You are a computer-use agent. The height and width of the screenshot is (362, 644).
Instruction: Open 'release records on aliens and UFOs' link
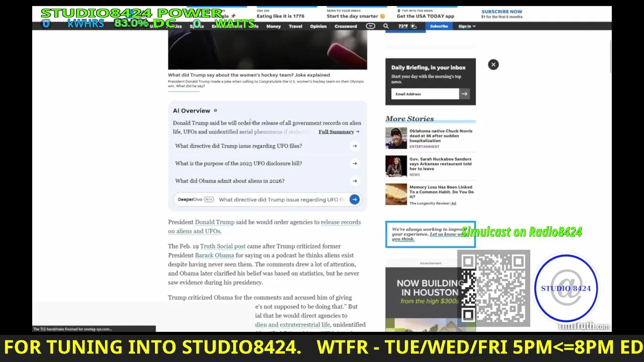pos(264,227)
